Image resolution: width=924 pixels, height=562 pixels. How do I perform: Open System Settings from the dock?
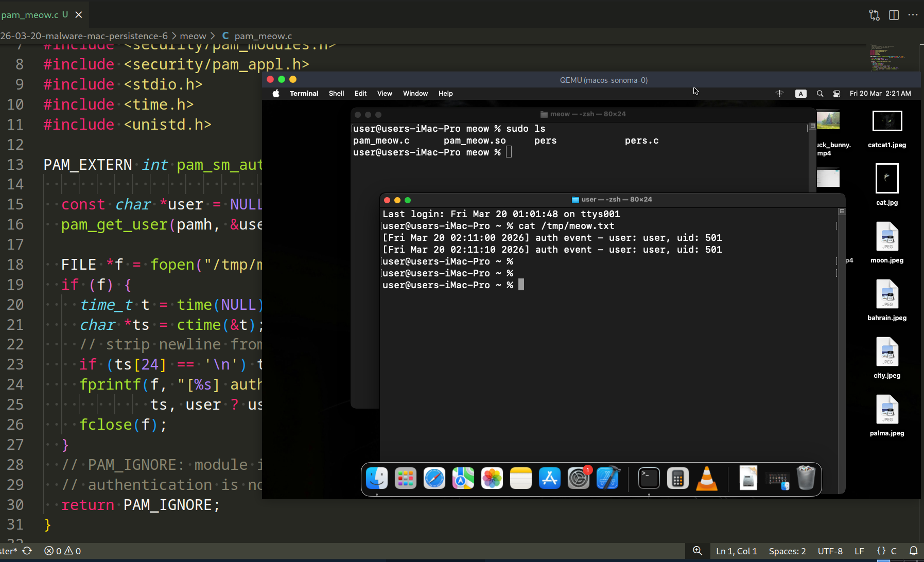coord(579,478)
